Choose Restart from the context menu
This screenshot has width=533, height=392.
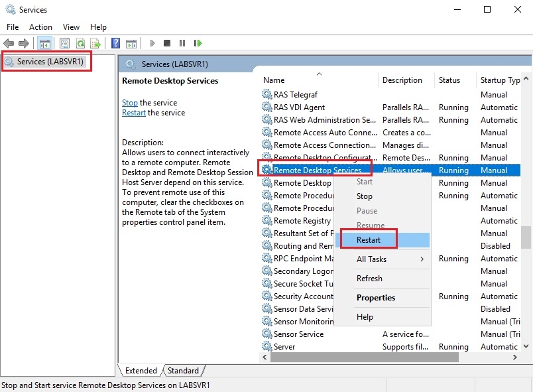369,239
